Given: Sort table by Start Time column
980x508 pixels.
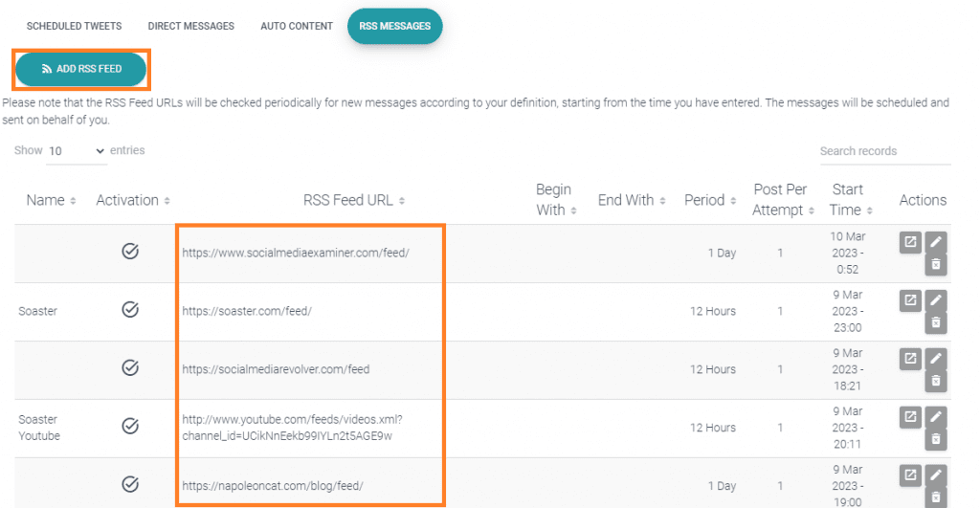Looking at the screenshot, I should [849, 200].
